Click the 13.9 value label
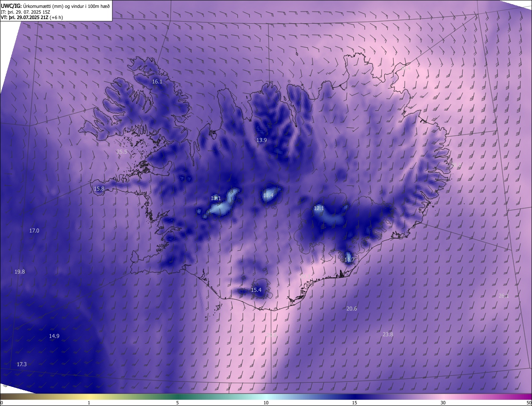The image size is (532, 406). pyautogui.click(x=261, y=140)
